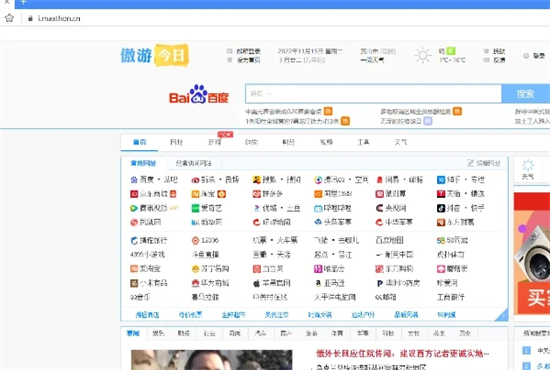The height and width of the screenshot is (370, 550).
Task: Click the Tencent QQ icon for 腾讯QQ·空间
Action: pos(318,180)
